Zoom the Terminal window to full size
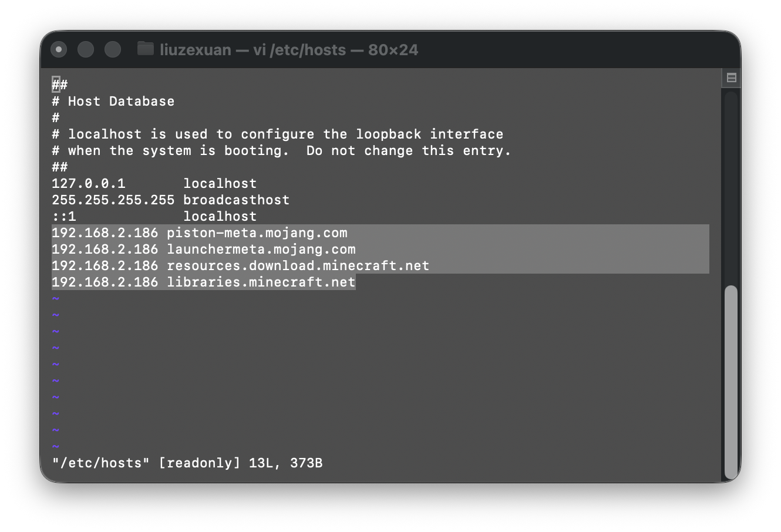 (113, 49)
